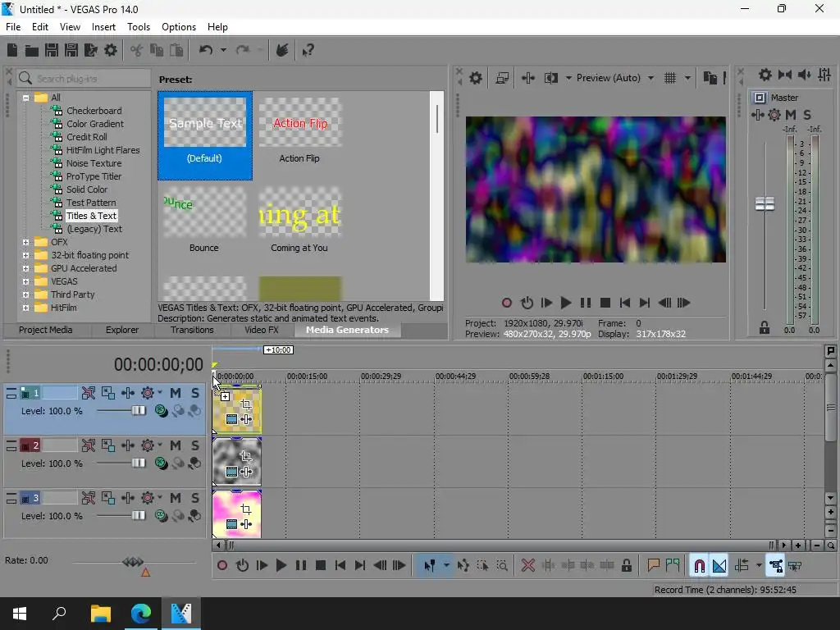The width and height of the screenshot is (840, 630).
Task: Solo track 1 with S button
Action: coord(195,393)
